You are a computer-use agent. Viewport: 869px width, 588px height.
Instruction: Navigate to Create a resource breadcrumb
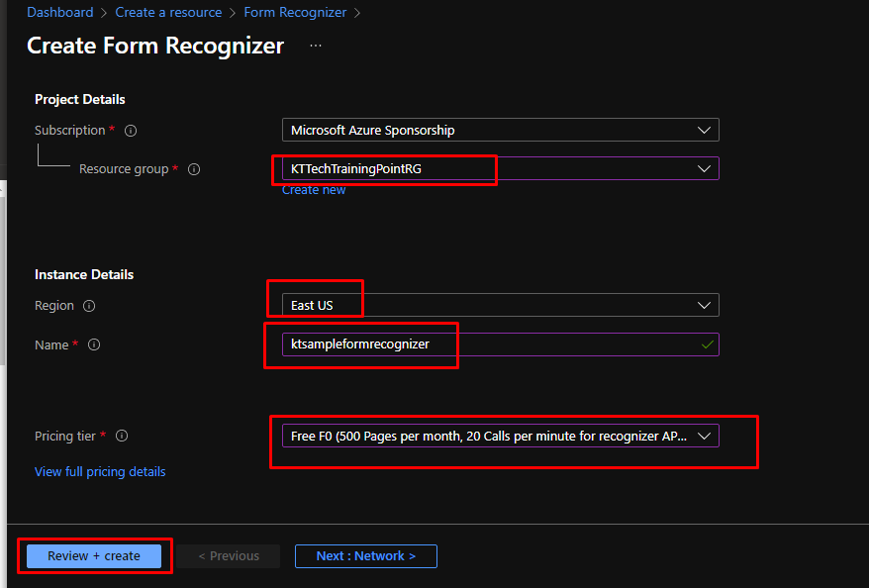168,13
